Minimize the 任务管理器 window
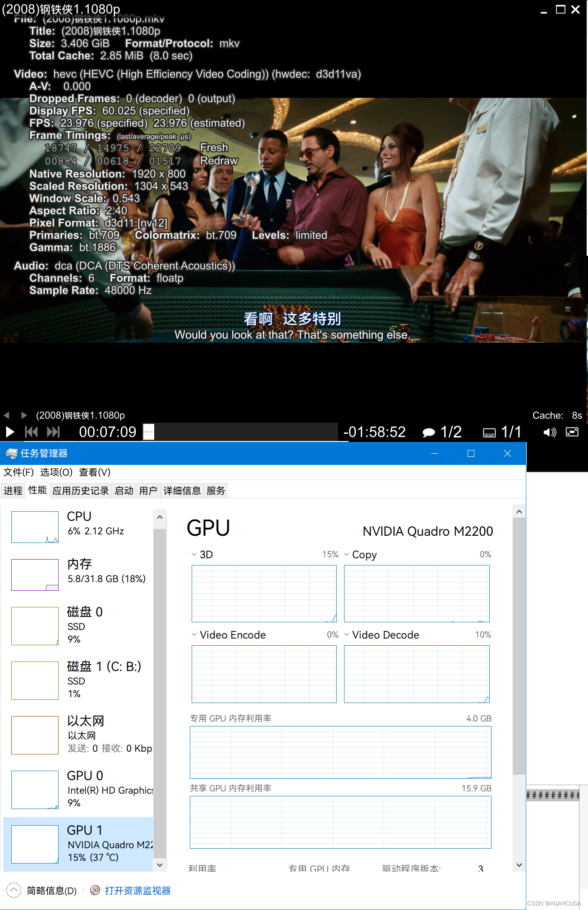The height and width of the screenshot is (910, 588). tap(435, 453)
